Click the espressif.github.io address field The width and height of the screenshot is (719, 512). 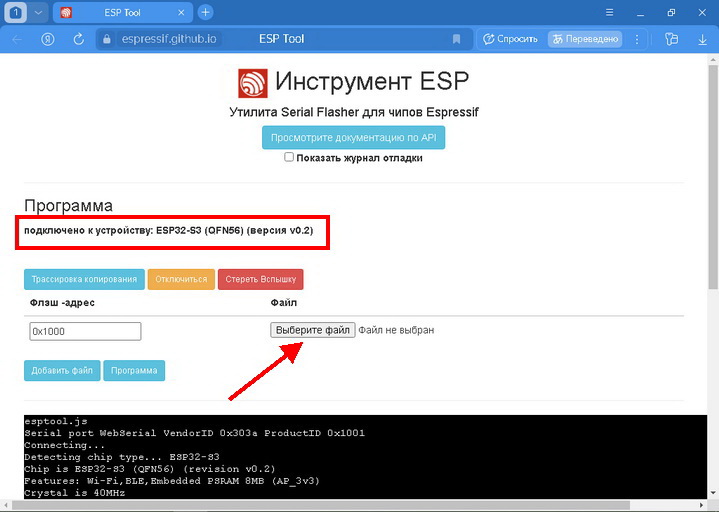point(169,39)
